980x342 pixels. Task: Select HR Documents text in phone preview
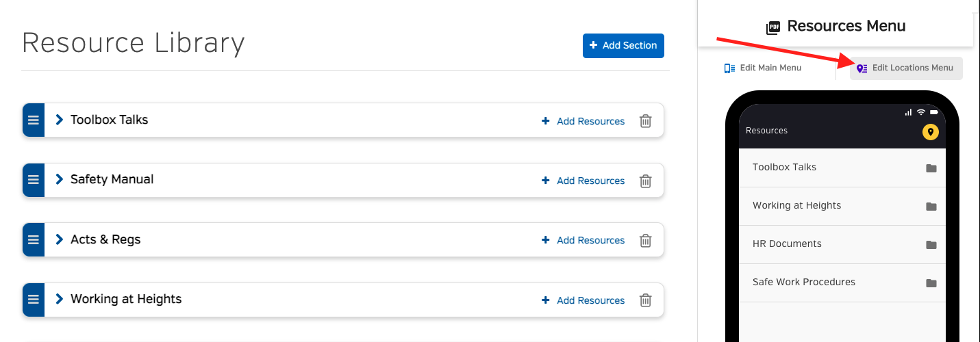click(787, 244)
